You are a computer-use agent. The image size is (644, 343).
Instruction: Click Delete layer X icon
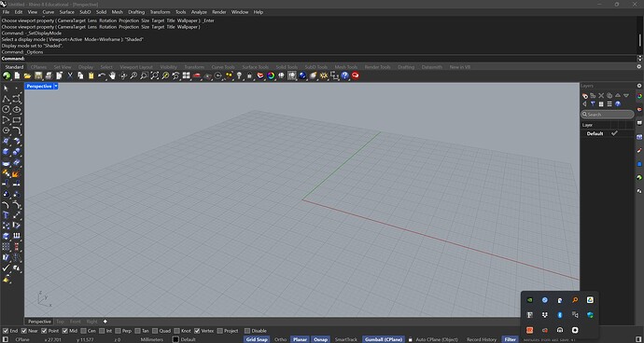tap(601, 96)
